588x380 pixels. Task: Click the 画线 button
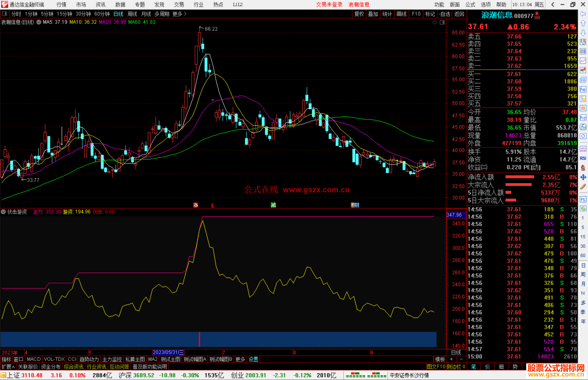pos(402,14)
